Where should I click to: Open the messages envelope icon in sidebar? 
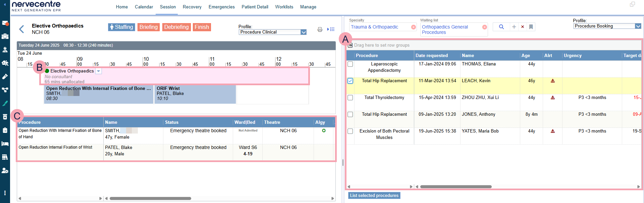[5, 23]
